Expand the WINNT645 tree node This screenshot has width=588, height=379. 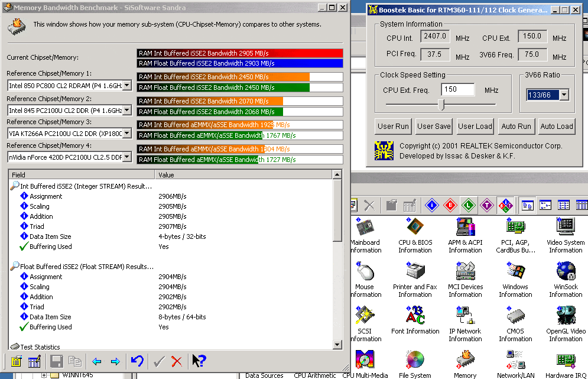tap(44, 375)
